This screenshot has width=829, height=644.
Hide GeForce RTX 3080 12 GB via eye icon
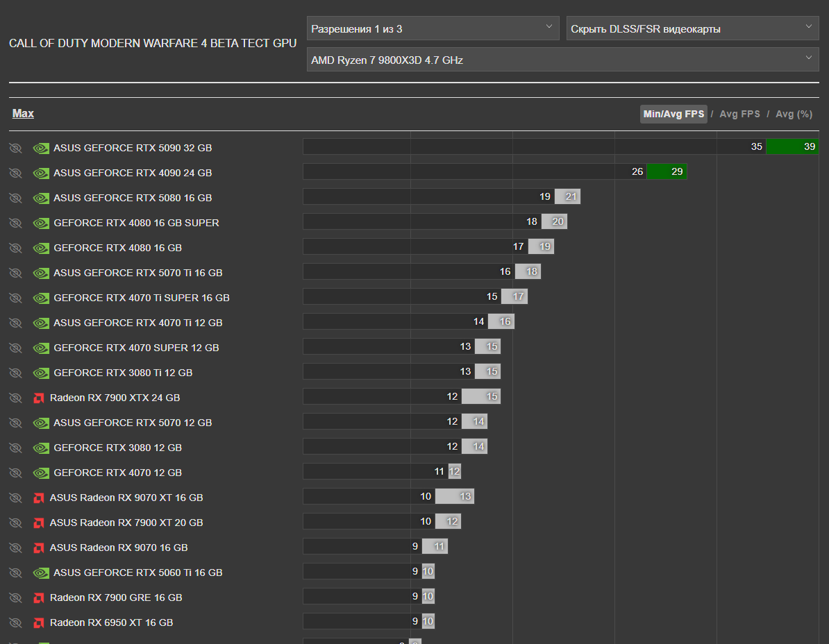(x=15, y=448)
